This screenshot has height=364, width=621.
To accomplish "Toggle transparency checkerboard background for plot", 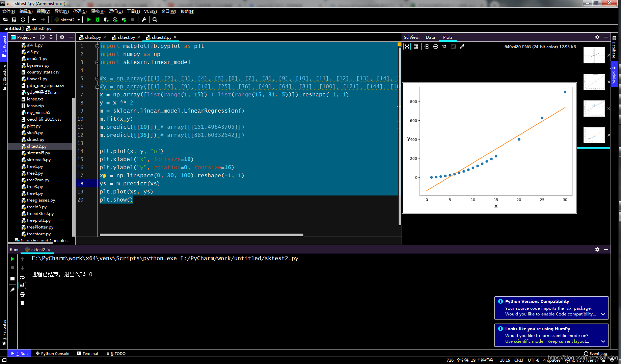I will click(407, 47).
